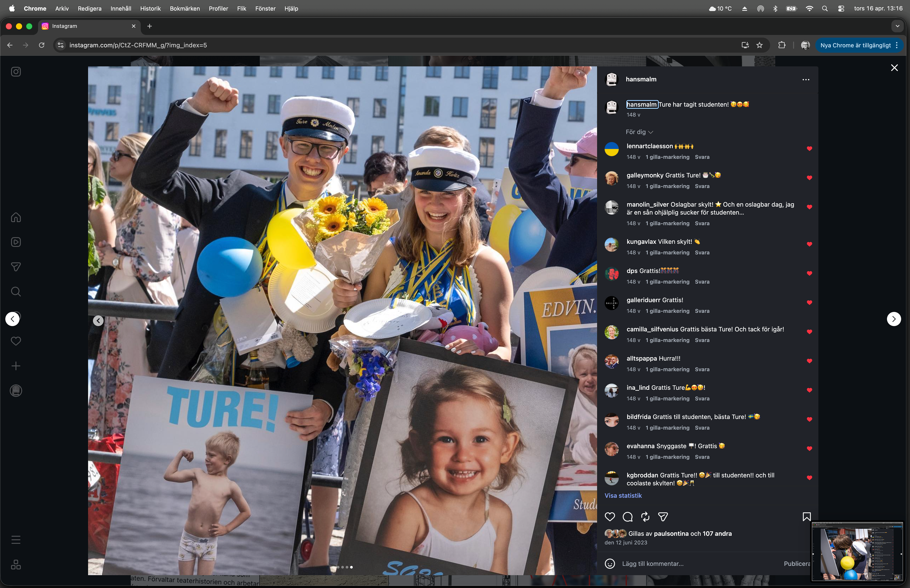Open the Home feed icon
This screenshot has height=588, width=910.
pyautogui.click(x=16, y=217)
